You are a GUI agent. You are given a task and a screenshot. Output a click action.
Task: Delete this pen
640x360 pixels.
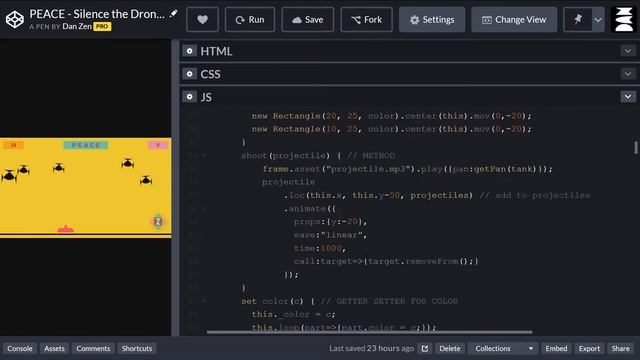450,349
